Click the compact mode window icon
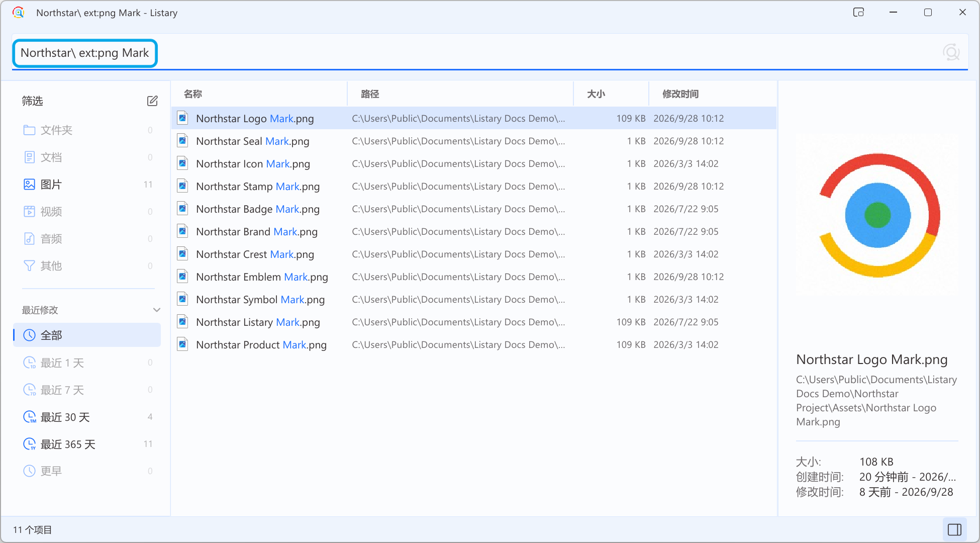 point(858,13)
